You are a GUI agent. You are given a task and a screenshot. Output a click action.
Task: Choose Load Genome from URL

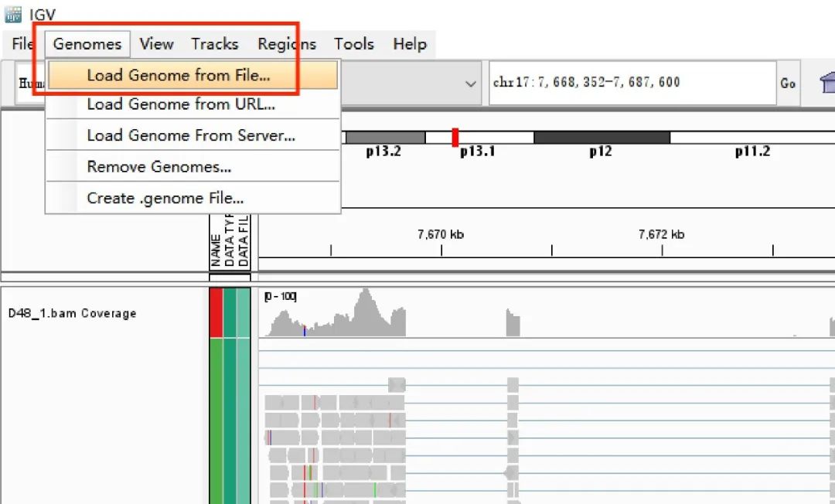(193, 104)
